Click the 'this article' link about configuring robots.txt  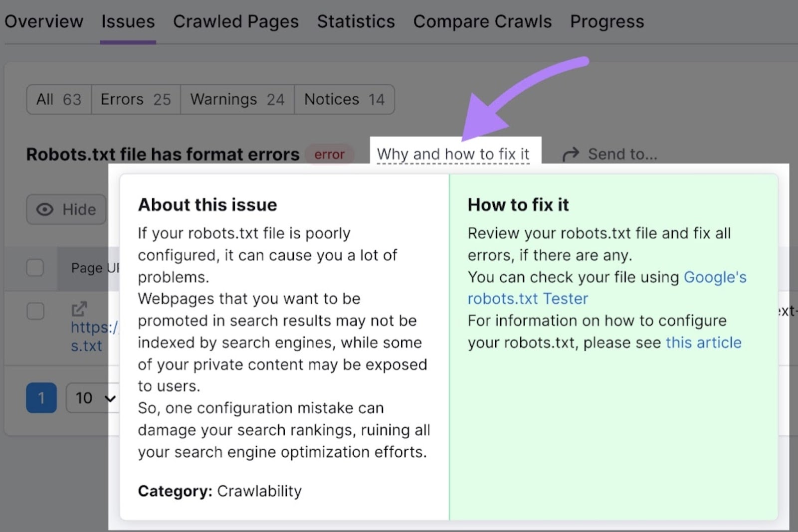tap(703, 343)
